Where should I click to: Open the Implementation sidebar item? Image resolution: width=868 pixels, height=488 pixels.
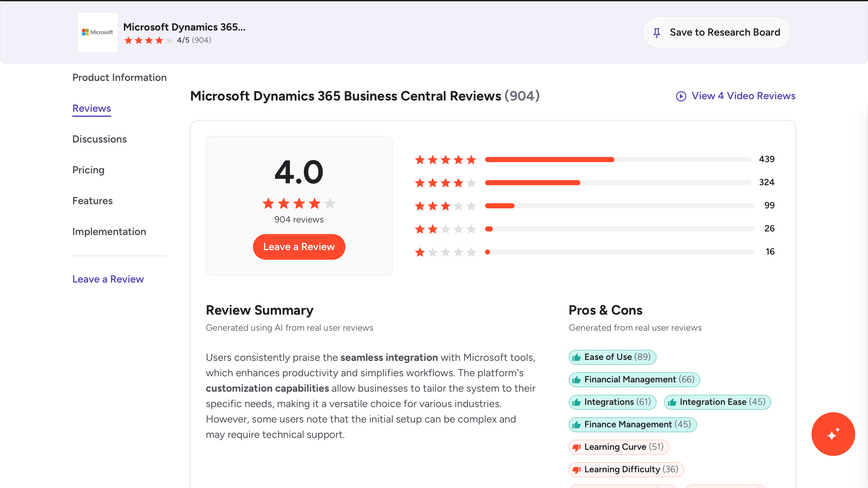(109, 231)
